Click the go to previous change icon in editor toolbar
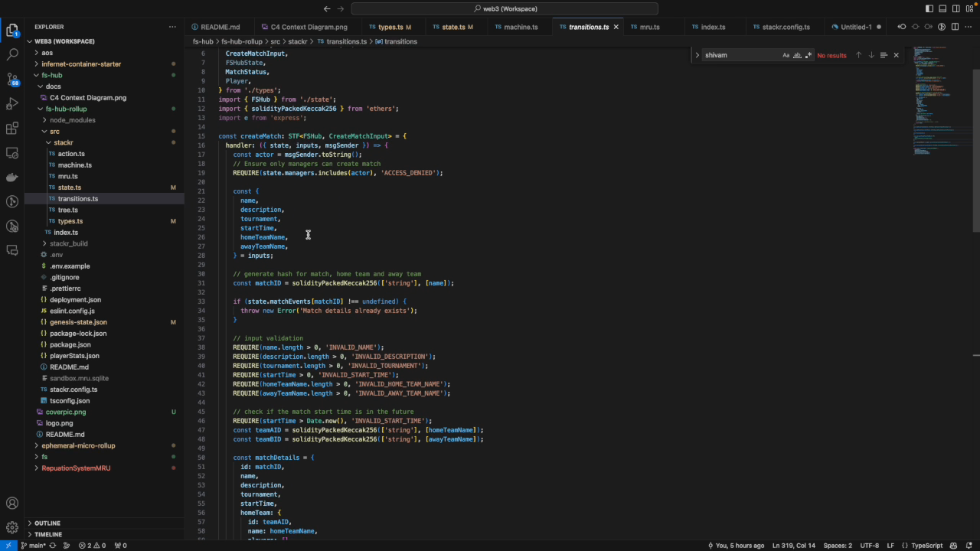Screen dimensions: 980x551 click(x=902, y=27)
